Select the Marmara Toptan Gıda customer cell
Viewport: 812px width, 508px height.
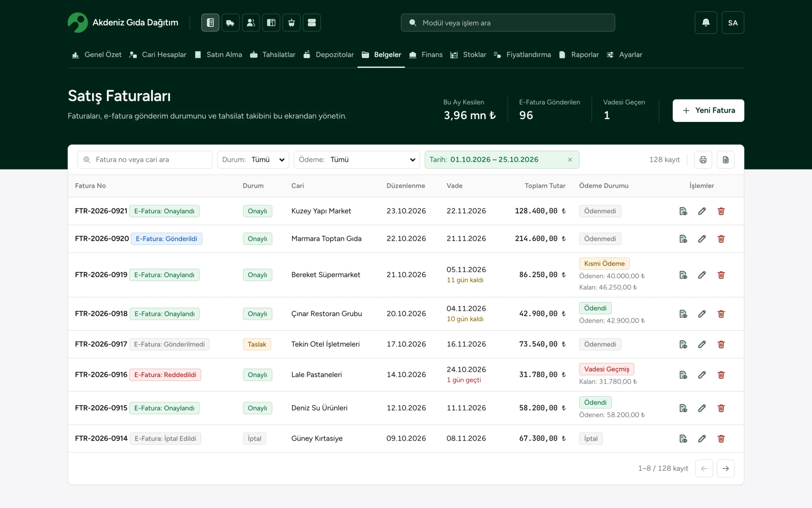tap(326, 239)
